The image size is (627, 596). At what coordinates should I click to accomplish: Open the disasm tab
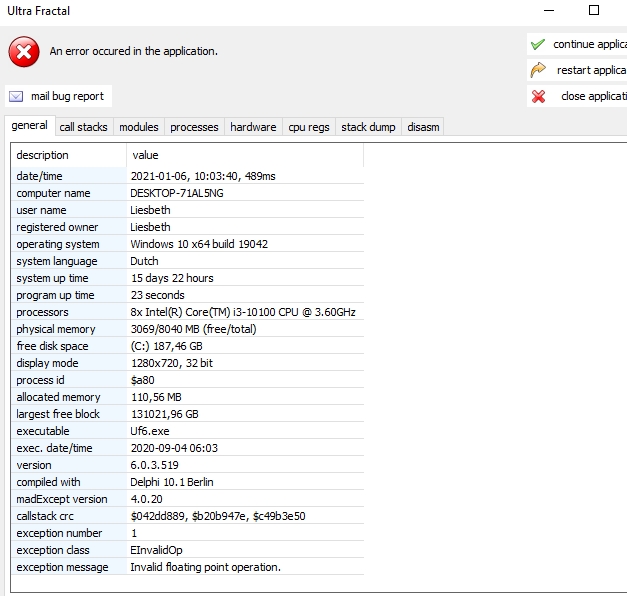point(423,127)
